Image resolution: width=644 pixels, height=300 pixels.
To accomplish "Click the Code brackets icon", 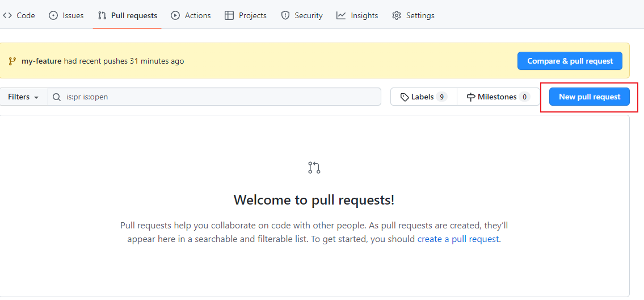I will coord(7,15).
